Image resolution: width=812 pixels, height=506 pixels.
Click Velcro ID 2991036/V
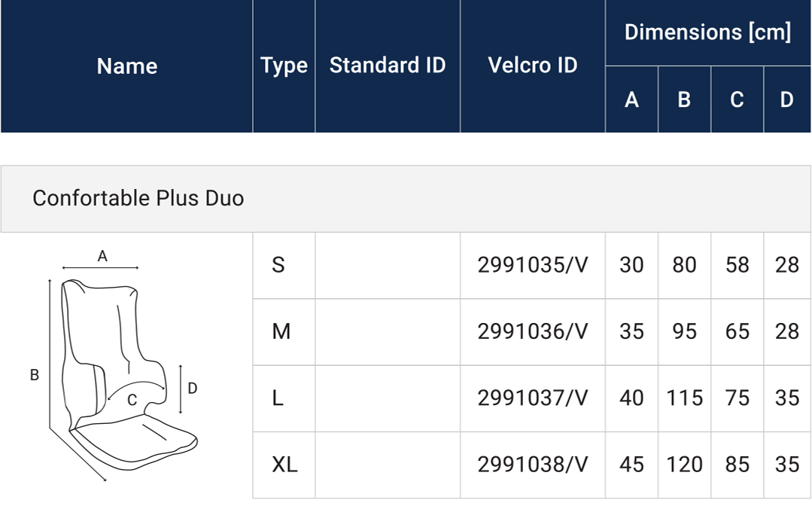click(533, 331)
